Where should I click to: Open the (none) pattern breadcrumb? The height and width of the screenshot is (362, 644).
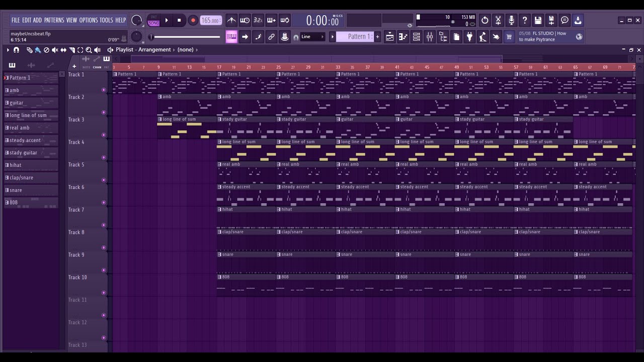tap(186, 50)
